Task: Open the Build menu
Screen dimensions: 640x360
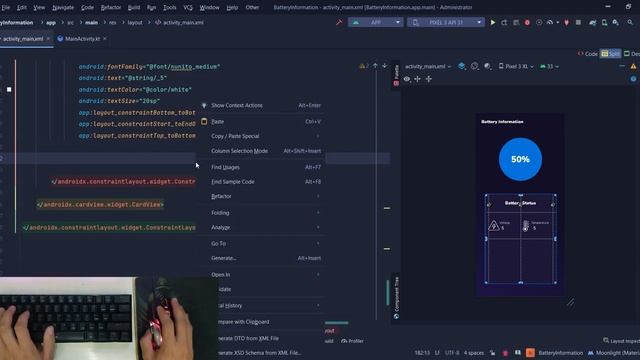Action: point(133,7)
